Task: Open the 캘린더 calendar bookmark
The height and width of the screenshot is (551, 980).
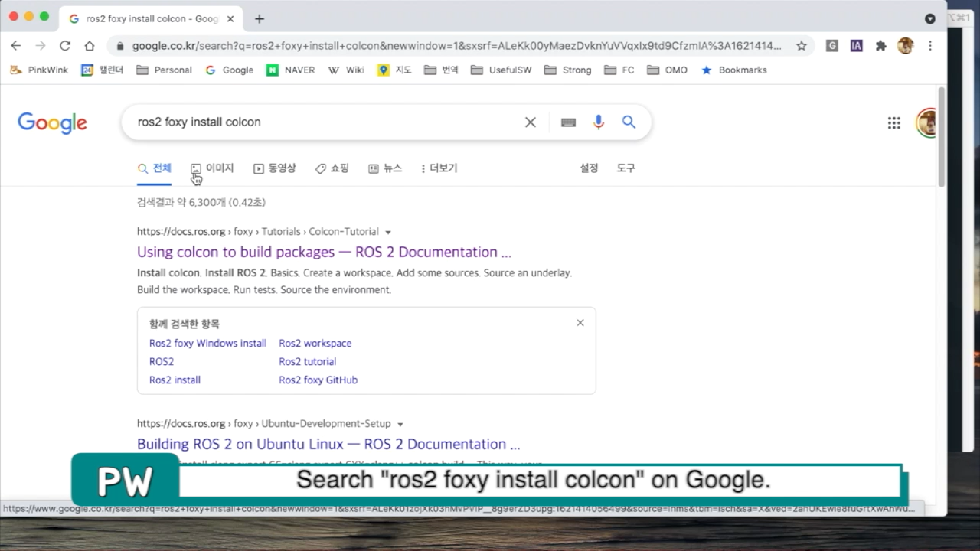Action: 103,70
